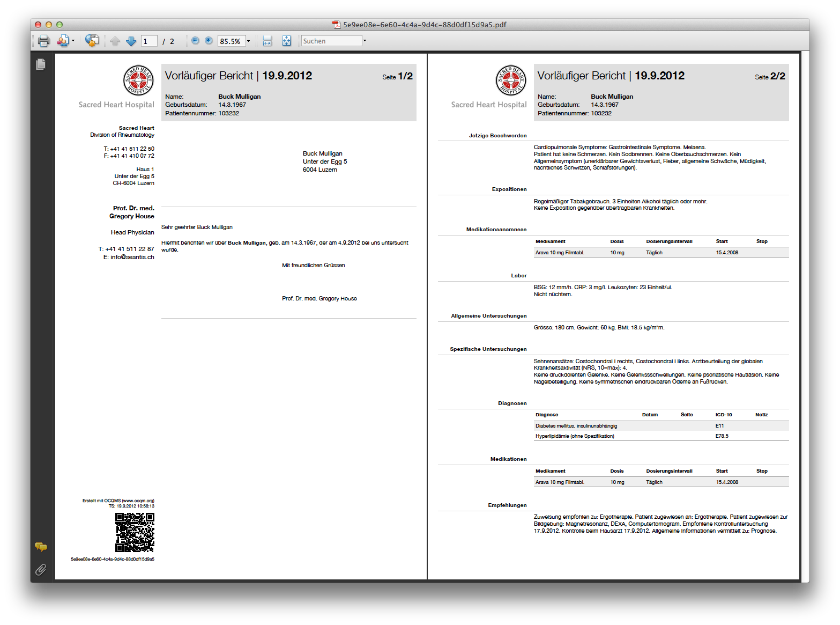The height and width of the screenshot is (625, 840).
Task: Open the comments panel icon
Action: [41, 547]
